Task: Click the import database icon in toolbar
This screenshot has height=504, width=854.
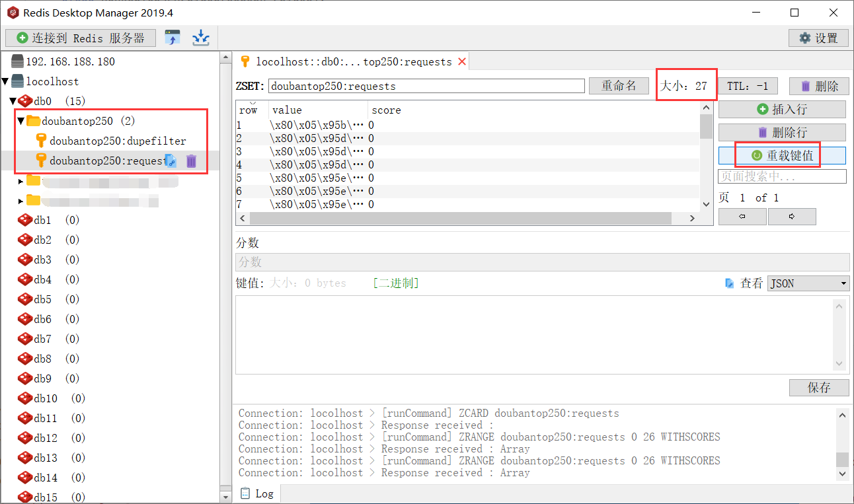Action: (173, 38)
